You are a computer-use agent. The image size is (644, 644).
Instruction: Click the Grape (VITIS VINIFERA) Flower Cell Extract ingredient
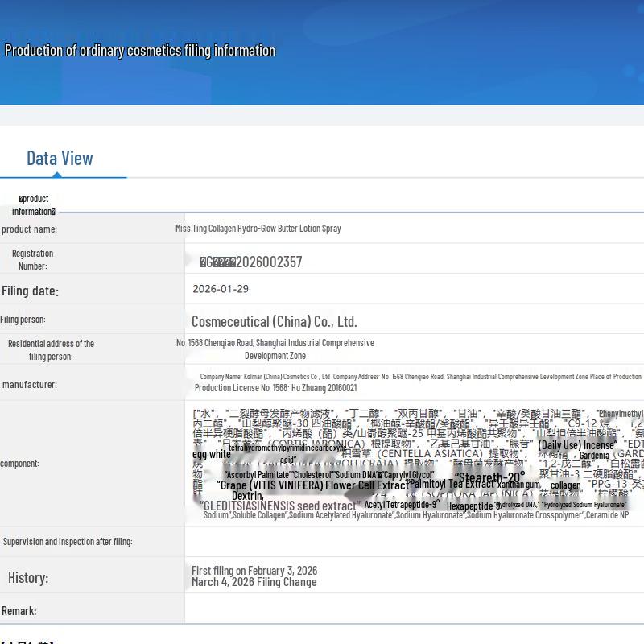click(312, 485)
